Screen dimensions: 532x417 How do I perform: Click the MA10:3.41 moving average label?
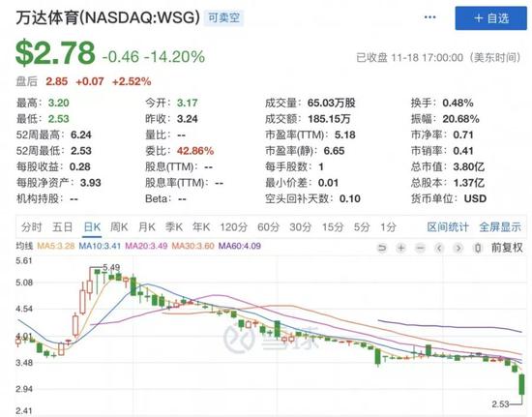(x=100, y=246)
